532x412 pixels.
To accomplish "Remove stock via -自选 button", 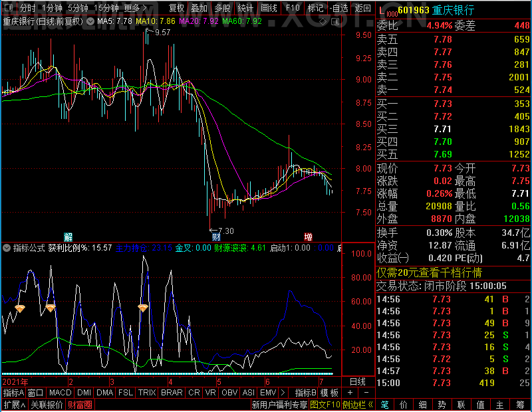I will click(339, 8).
